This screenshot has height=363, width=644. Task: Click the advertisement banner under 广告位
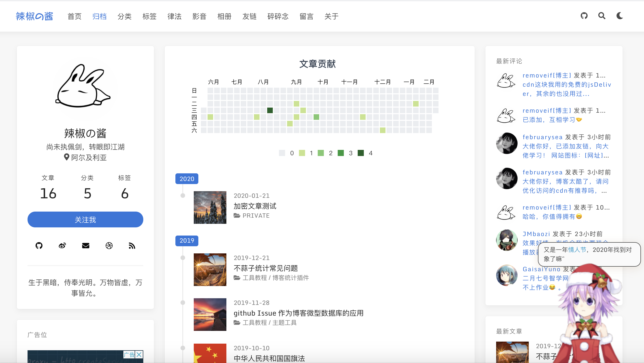pos(85,357)
